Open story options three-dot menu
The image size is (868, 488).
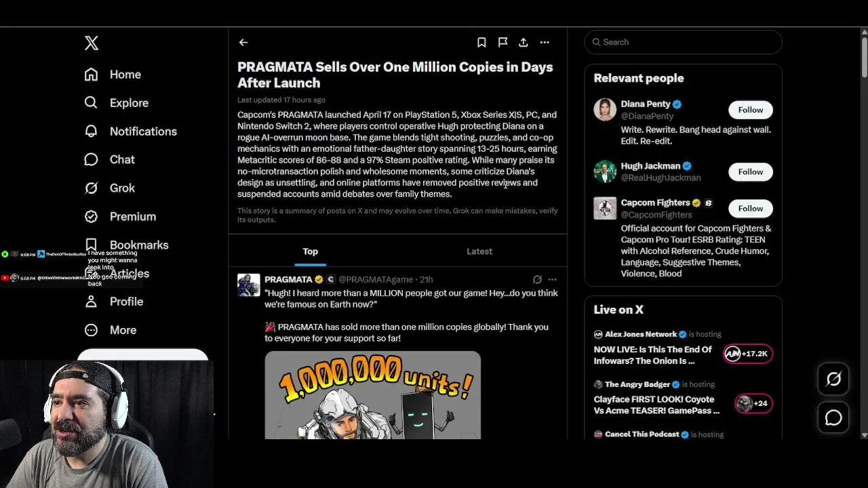[545, 42]
